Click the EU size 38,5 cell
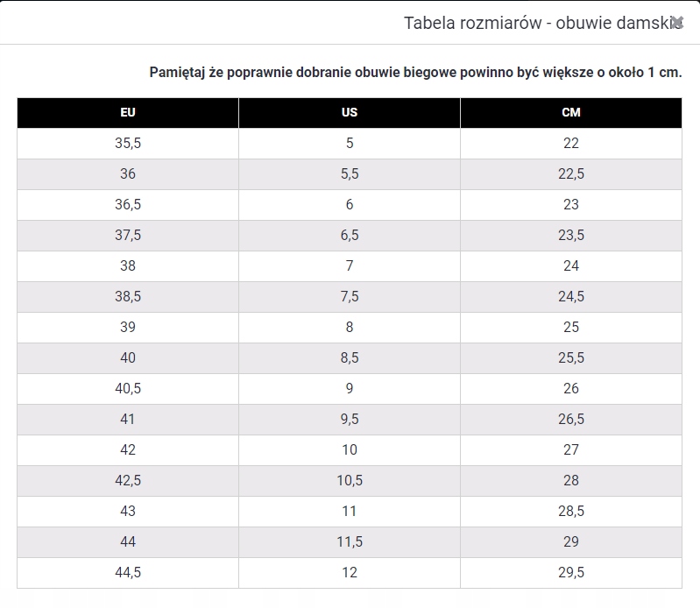The image size is (700, 608). click(128, 297)
